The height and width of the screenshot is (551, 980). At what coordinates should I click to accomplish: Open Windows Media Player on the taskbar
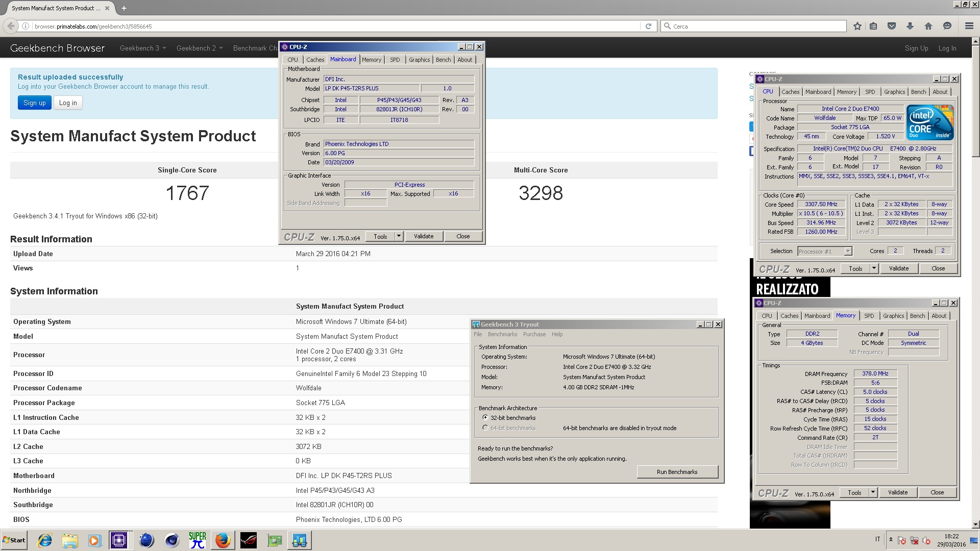[94, 540]
